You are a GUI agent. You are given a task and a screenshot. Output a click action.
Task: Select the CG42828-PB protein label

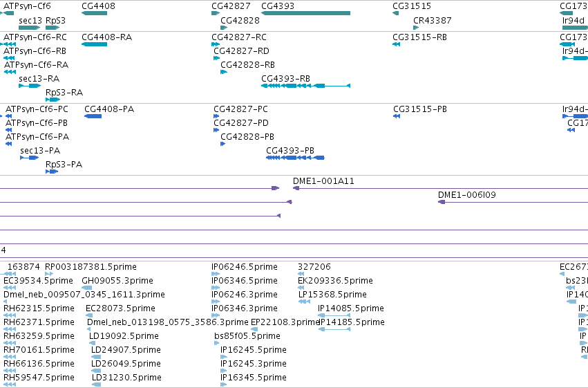247,137
